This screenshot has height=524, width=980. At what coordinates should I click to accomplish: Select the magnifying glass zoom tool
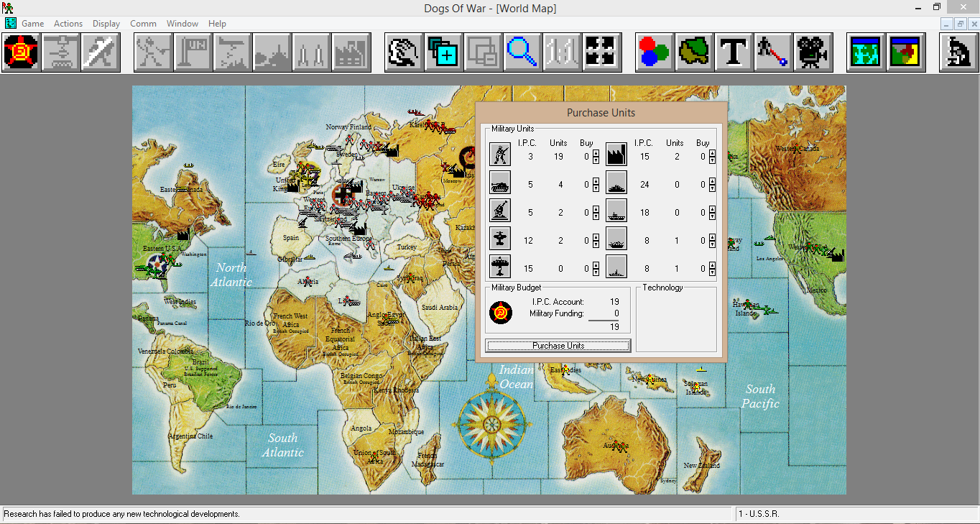[x=522, y=52]
